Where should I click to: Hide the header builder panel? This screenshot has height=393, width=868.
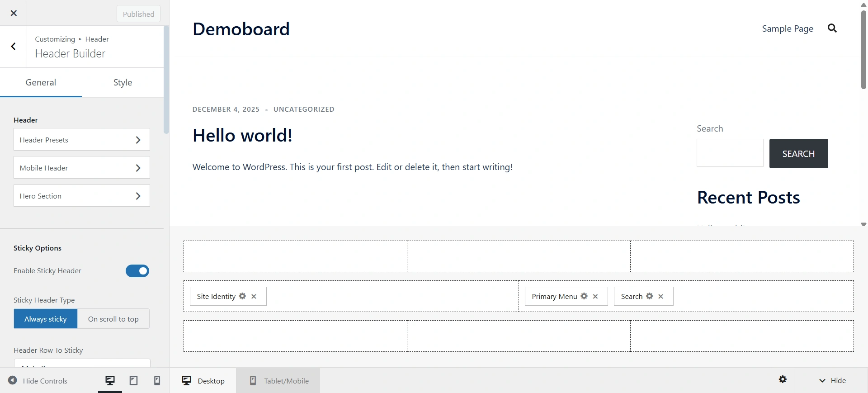tap(832, 380)
